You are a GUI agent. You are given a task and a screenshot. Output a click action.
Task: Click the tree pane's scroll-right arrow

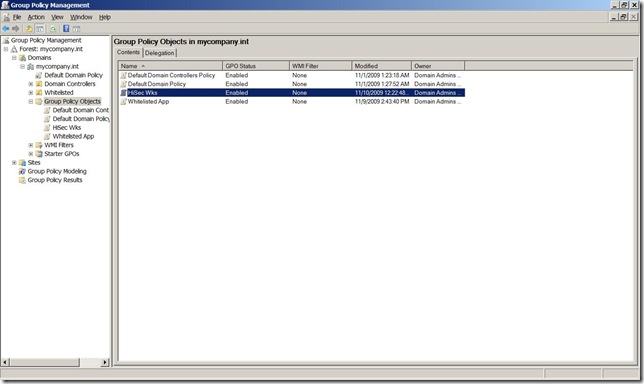(106, 363)
